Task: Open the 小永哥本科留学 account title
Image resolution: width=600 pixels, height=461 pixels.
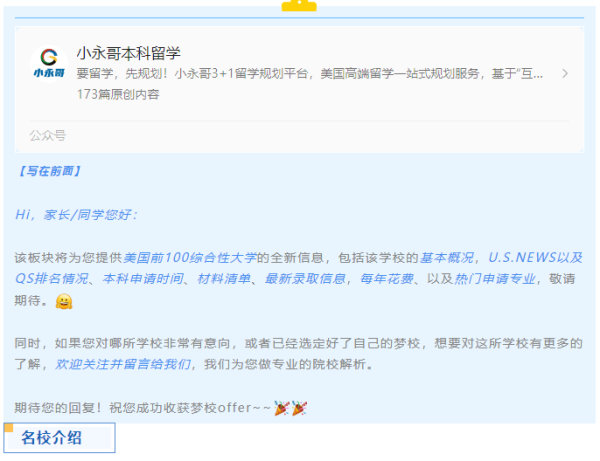Action: pos(129,53)
